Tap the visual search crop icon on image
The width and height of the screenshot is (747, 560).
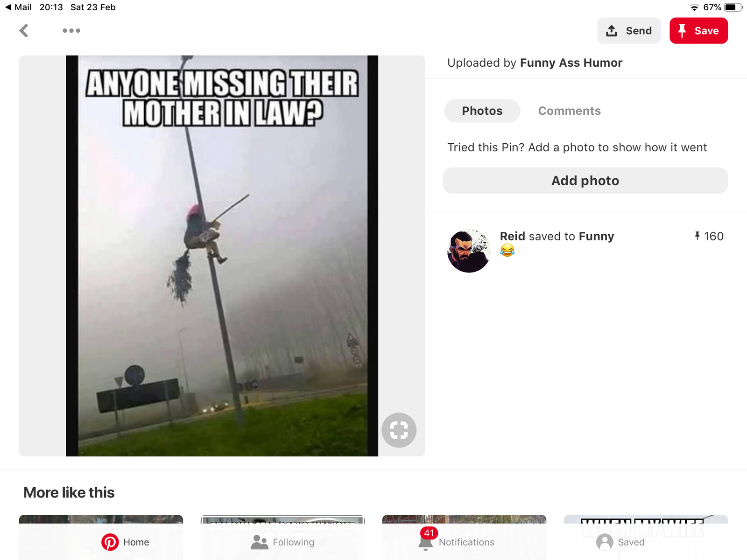pyautogui.click(x=399, y=430)
